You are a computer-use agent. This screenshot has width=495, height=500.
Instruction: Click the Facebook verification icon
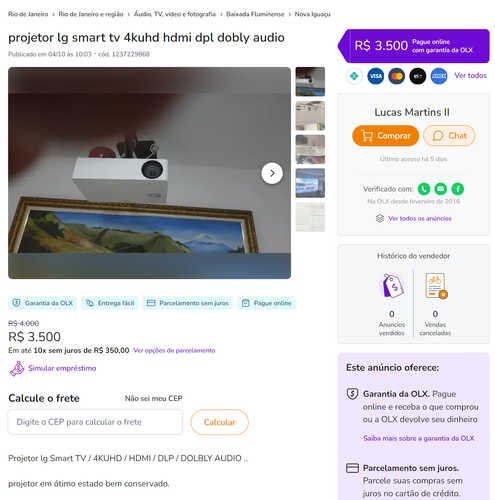click(x=458, y=189)
